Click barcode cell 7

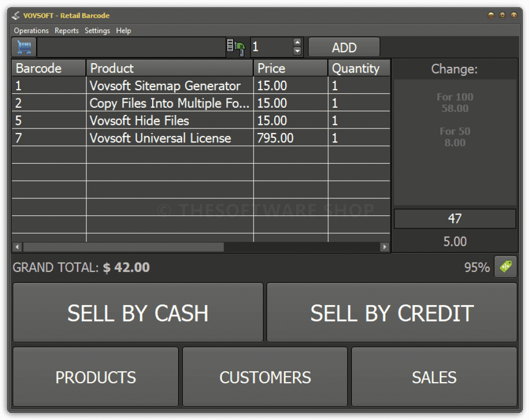tap(49, 138)
